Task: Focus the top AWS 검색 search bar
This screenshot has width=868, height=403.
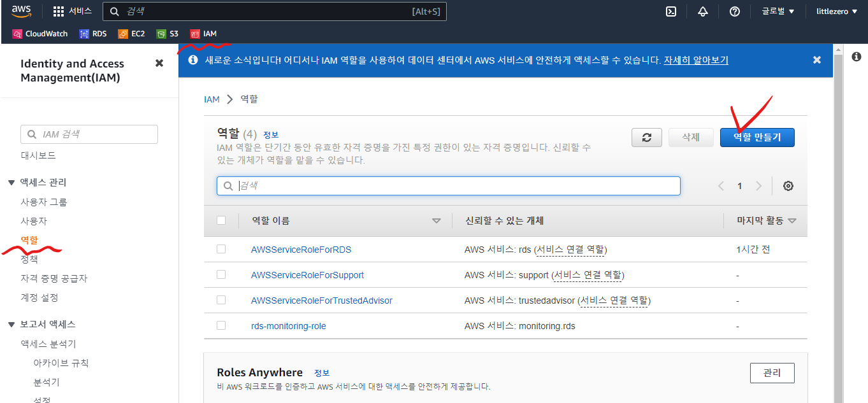Action: (275, 11)
